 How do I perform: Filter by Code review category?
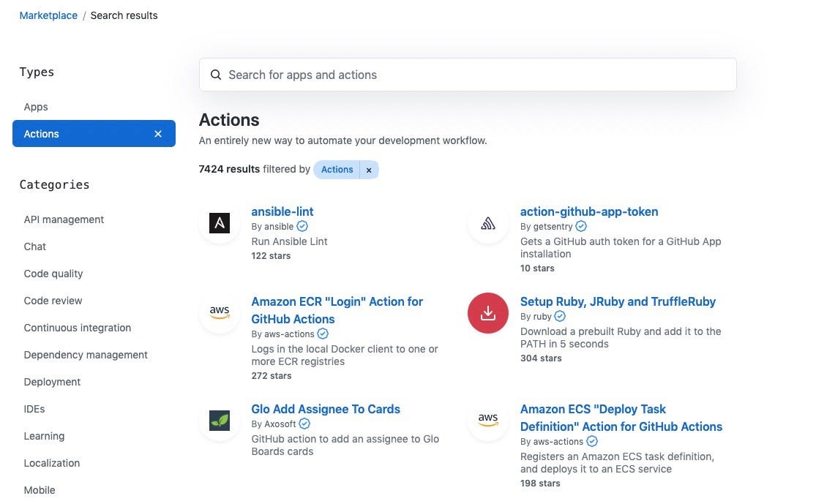(x=53, y=301)
